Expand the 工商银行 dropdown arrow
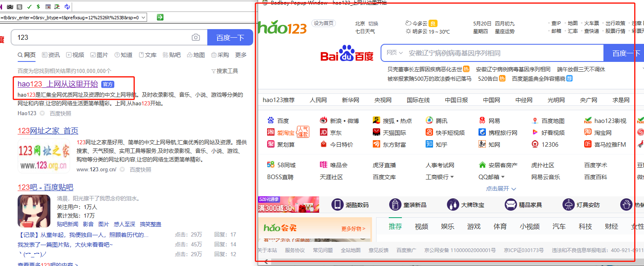The width and height of the screenshot is (644, 266). (452, 177)
